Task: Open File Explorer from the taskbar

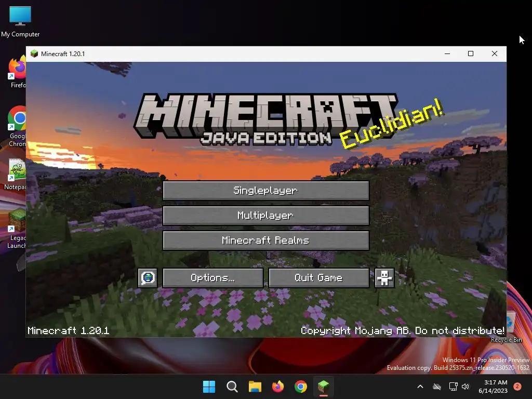Action: click(255, 387)
